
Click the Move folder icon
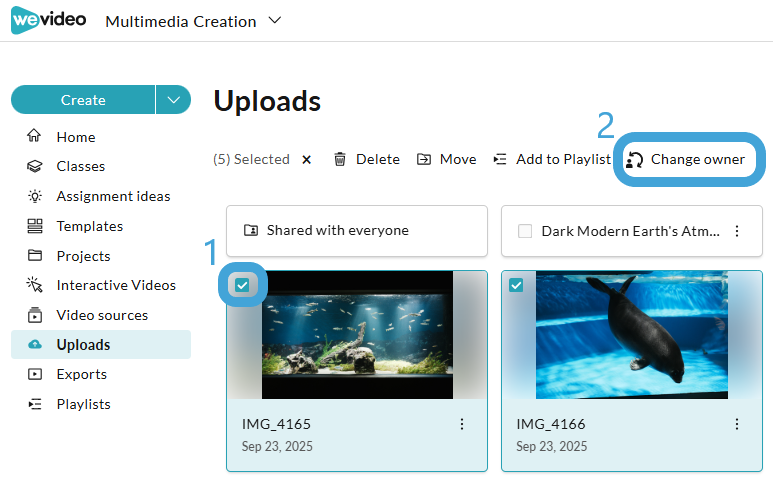click(x=424, y=159)
